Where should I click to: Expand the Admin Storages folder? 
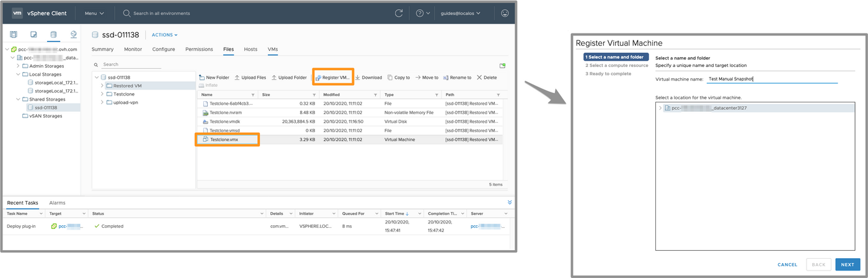pyautogui.click(x=18, y=66)
